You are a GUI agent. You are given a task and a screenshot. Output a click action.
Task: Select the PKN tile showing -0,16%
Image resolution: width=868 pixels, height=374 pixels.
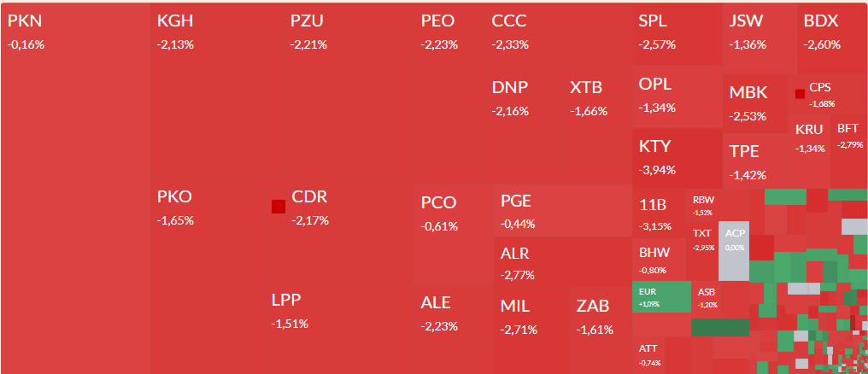coord(75,188)
